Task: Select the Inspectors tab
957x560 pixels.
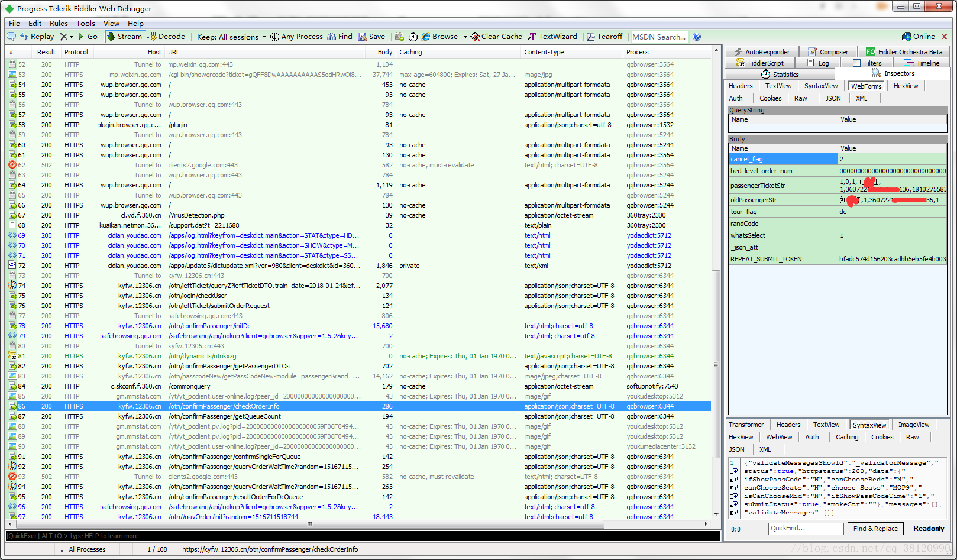Action: point(893,74)
